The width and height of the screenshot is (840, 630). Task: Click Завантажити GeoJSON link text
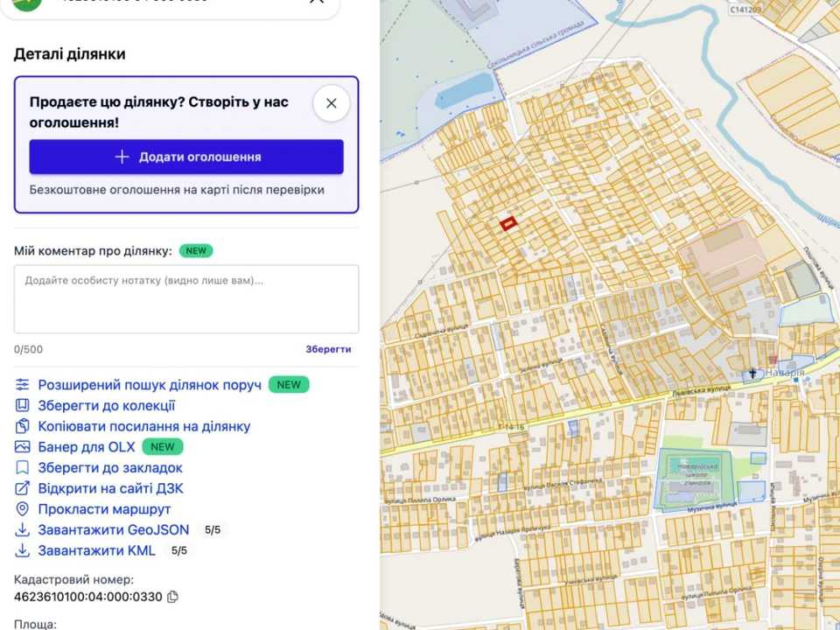click(114, 530)
